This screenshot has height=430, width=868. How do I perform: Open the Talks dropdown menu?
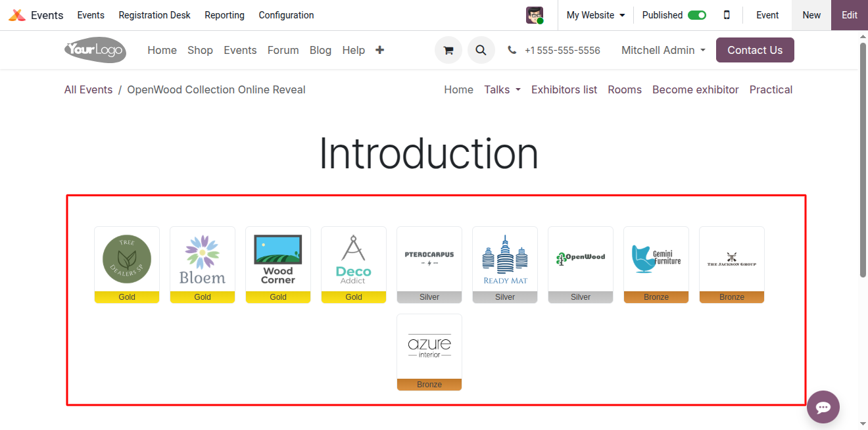[x=502, y=89]
